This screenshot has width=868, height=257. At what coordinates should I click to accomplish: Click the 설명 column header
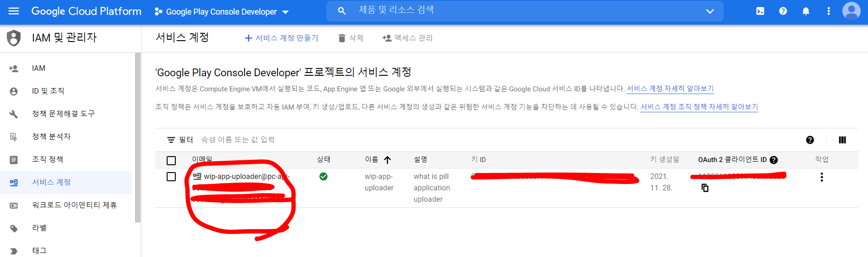tap(421, 159)
